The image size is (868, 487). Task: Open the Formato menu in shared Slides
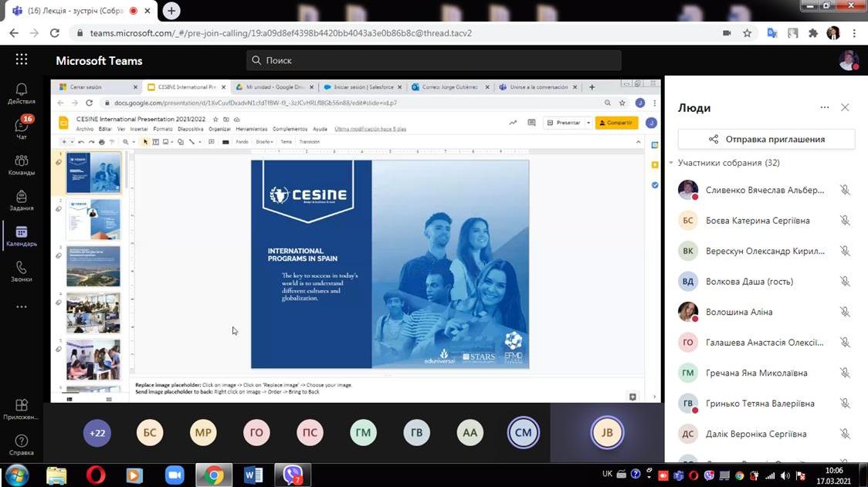tap(163, 129)
